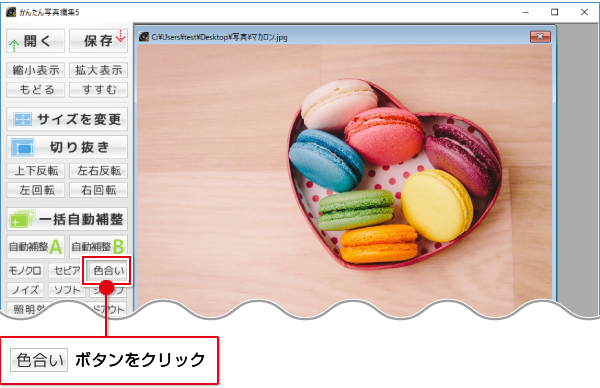Rotate left with 左回転

coord(36,190)
